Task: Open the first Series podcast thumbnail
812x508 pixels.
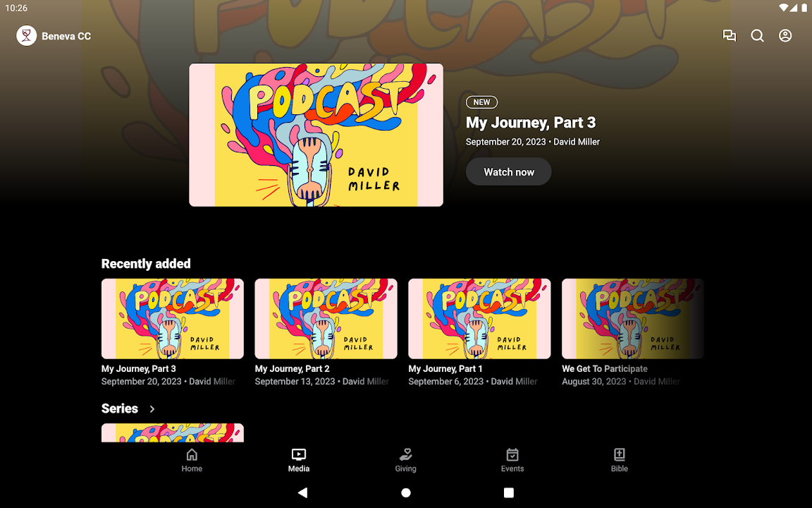Action: coord(173,433)
